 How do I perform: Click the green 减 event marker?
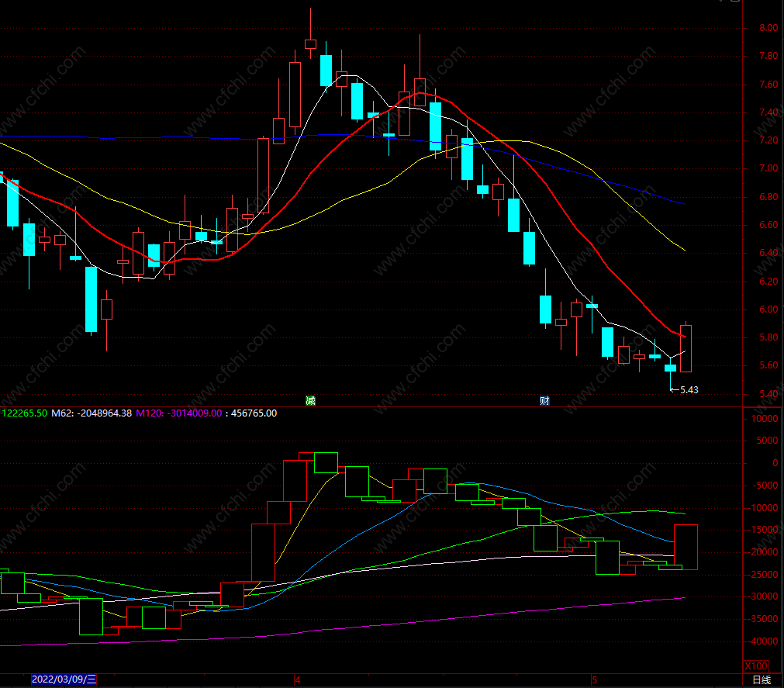pos(310,400)
